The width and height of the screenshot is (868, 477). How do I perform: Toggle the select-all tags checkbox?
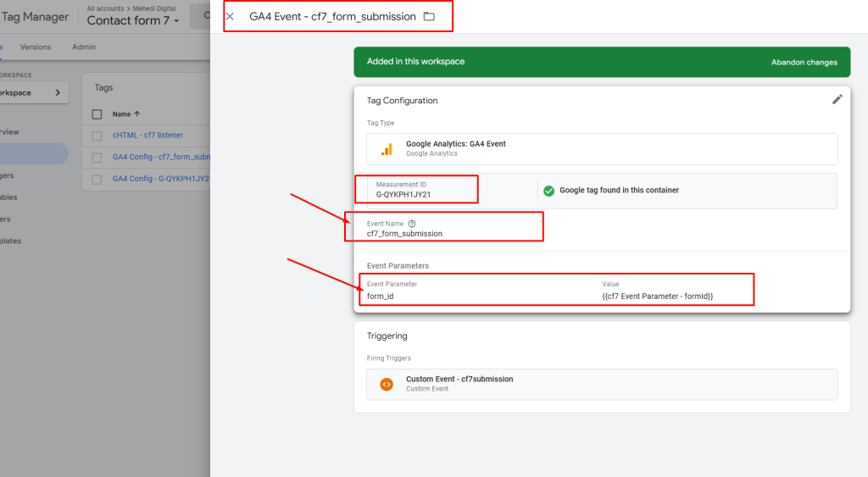(x=97, y=114)
